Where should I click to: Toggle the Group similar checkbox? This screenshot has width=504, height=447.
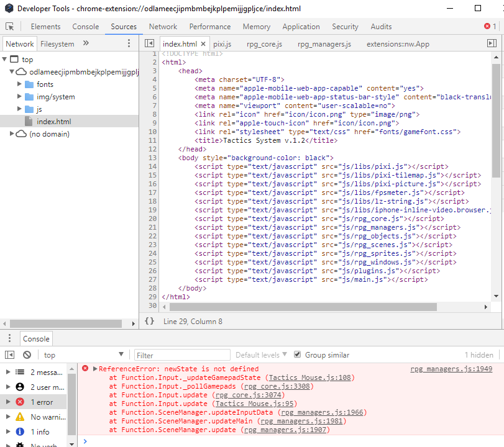(x=297, y=354)
